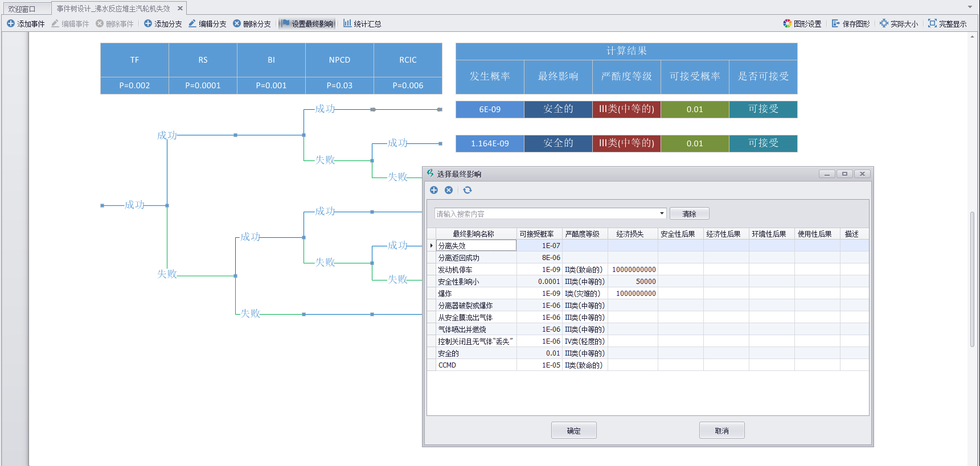This screenshot has height=466, width=980.
Task: Open tab list dropdown arrow at top right
Action: pos(970,7)
